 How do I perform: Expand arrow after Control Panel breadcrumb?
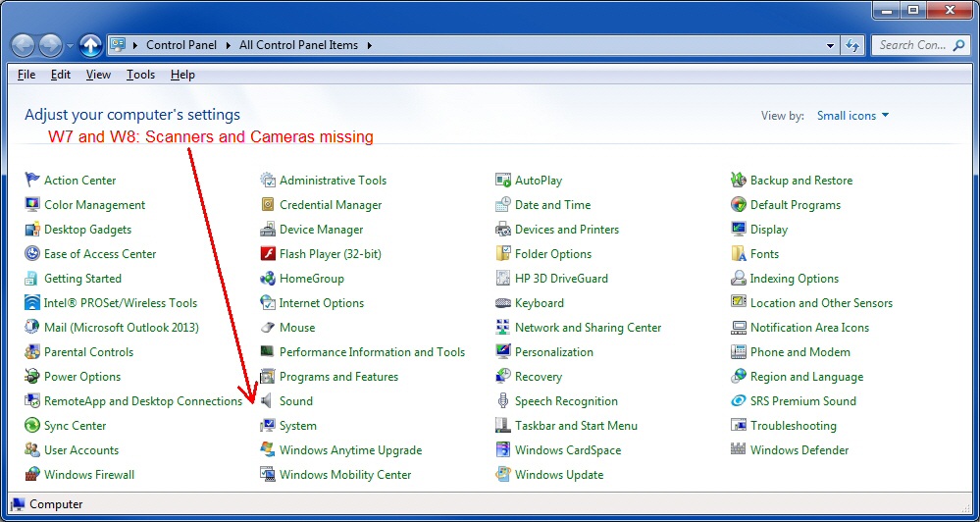[x=229, y=46]
